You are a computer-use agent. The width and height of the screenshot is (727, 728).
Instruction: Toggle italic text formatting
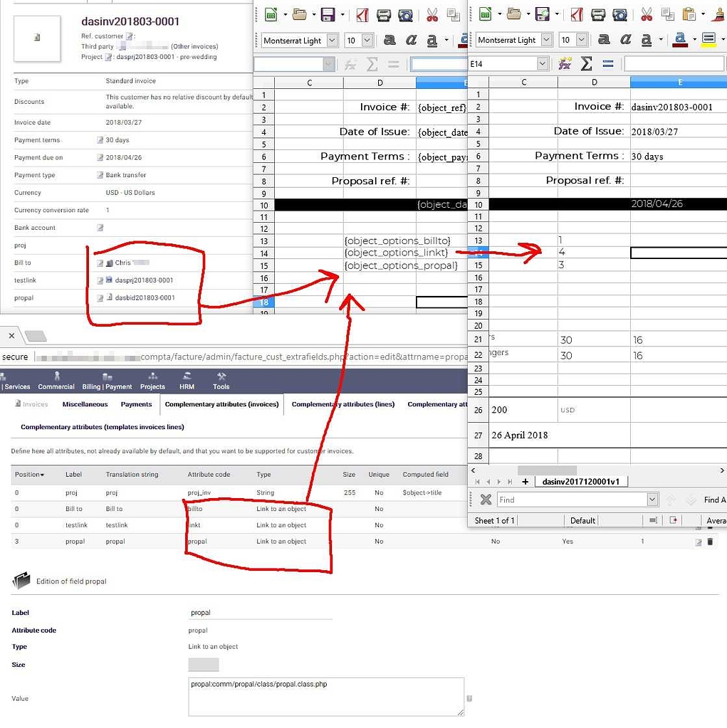pos(624,38)
